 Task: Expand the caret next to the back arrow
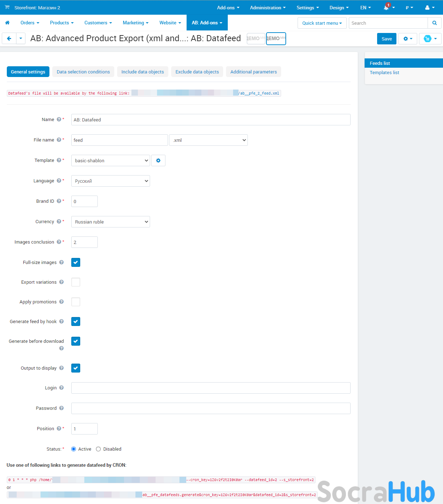pos(21,38)
